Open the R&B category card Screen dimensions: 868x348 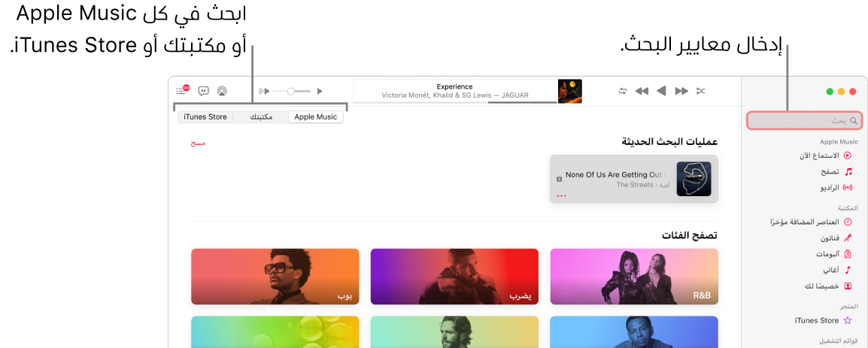click(x=634, y=276)
